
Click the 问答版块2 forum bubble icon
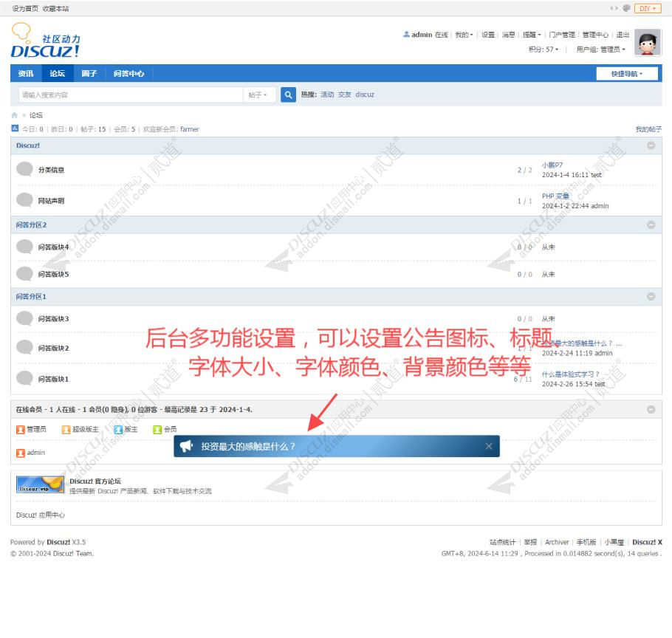[x=25, y=348]
